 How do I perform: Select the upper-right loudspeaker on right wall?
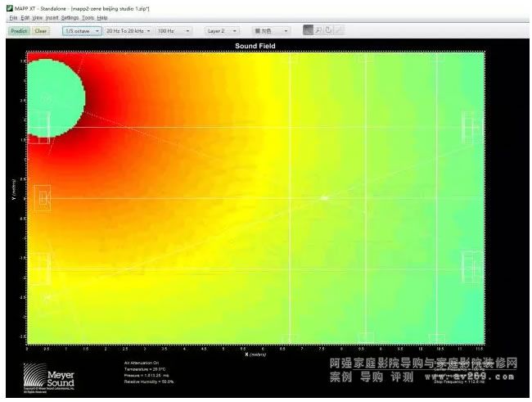tap(471, 127)
